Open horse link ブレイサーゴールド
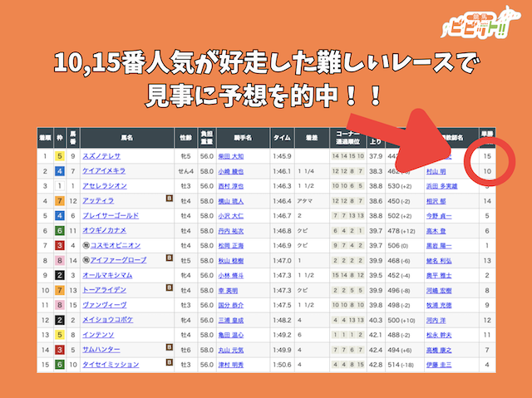This screenshot has width=532, height=398. [111, 216]
